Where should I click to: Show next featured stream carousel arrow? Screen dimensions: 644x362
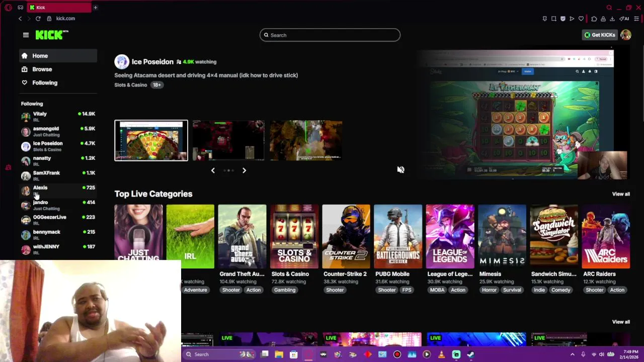pos(244,170)
